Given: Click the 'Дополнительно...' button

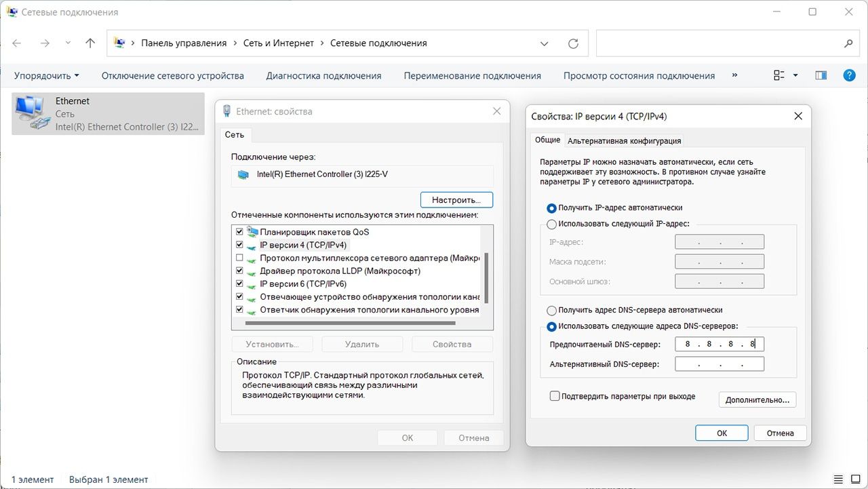Looking at the screenshot, I should [757, 400].
